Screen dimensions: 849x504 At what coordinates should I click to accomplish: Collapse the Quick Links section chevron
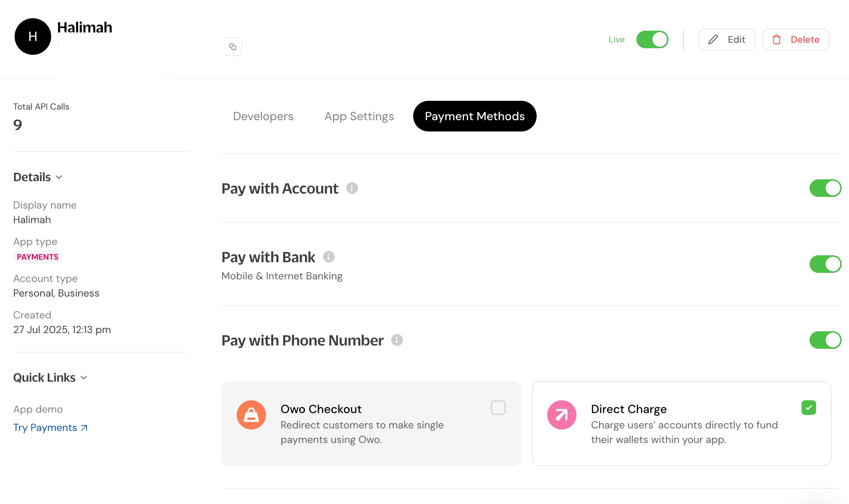pyautogui.click(x=84, y=378)
